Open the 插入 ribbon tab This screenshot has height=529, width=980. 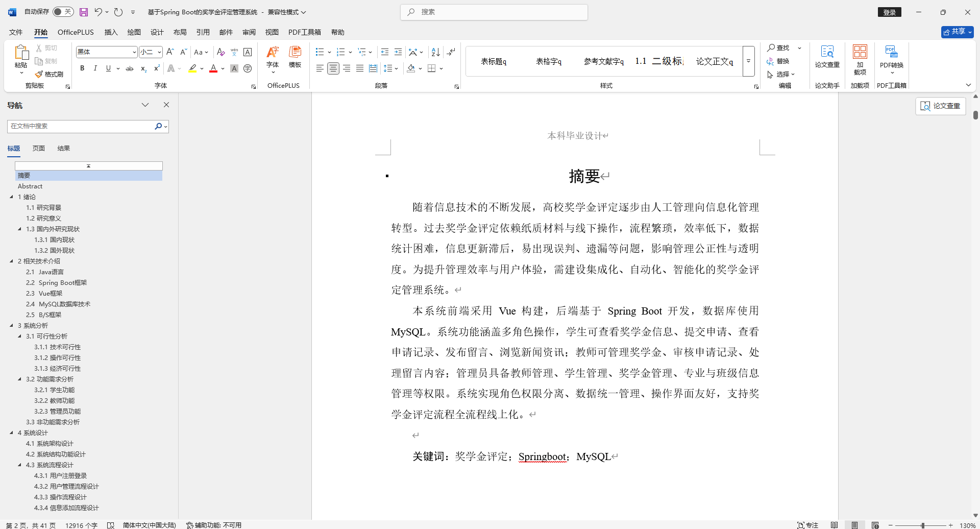[111, 32]
